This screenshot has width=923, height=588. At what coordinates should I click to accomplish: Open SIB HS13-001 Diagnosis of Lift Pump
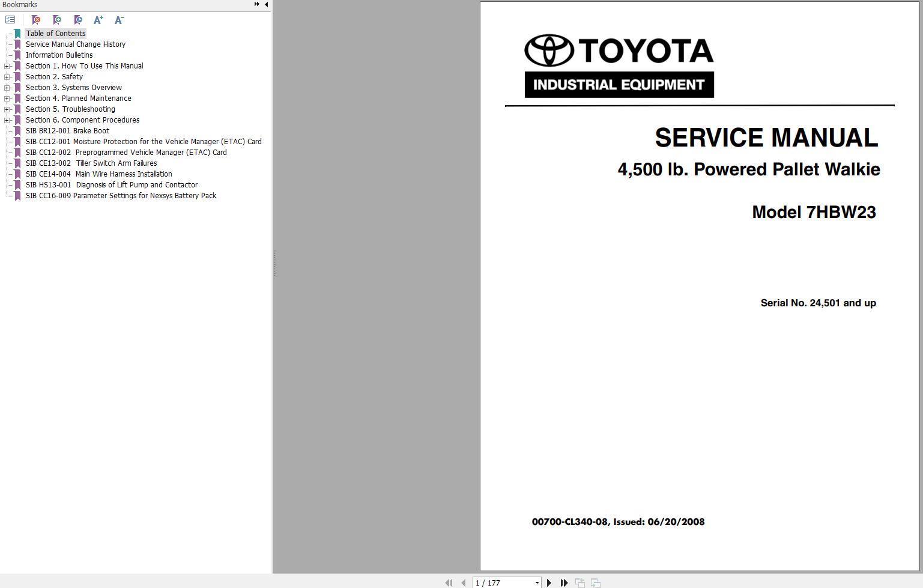click(112, 185)
